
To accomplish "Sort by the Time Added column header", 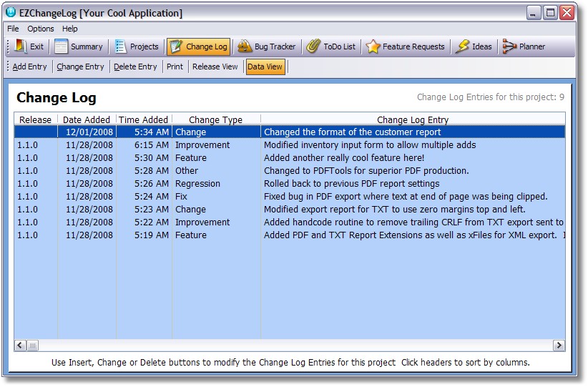I will (144, 119).
